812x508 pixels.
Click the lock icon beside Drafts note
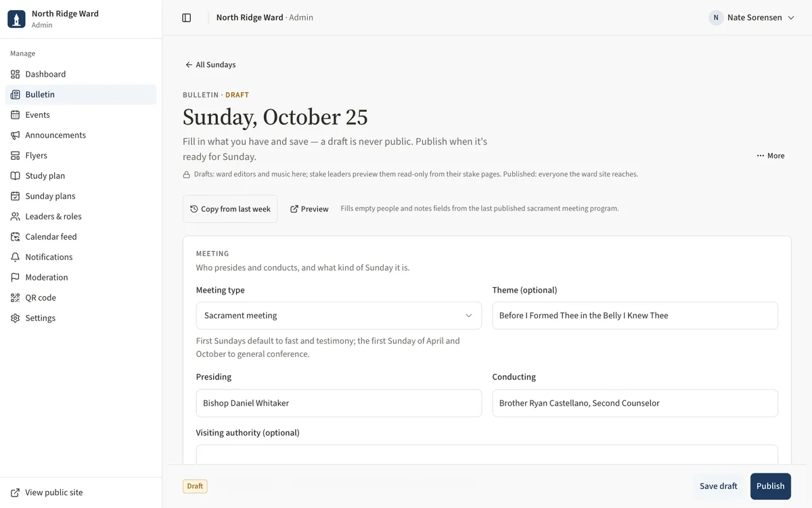pos(187,175)
